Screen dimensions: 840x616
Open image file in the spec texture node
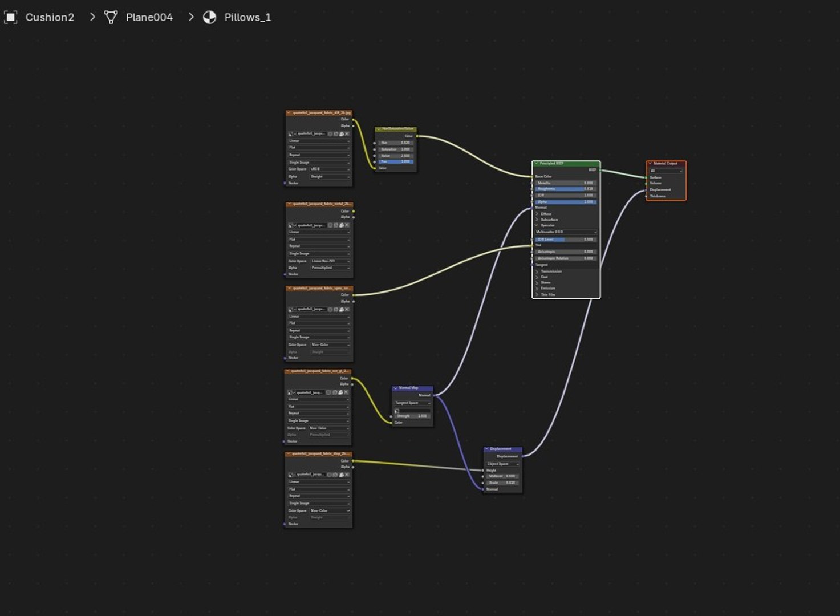pyautogui.click(x=341, y=309)
